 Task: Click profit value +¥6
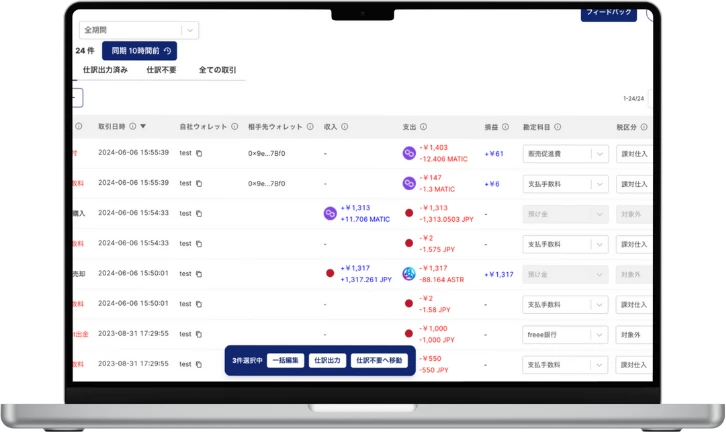tap(492, 184)
